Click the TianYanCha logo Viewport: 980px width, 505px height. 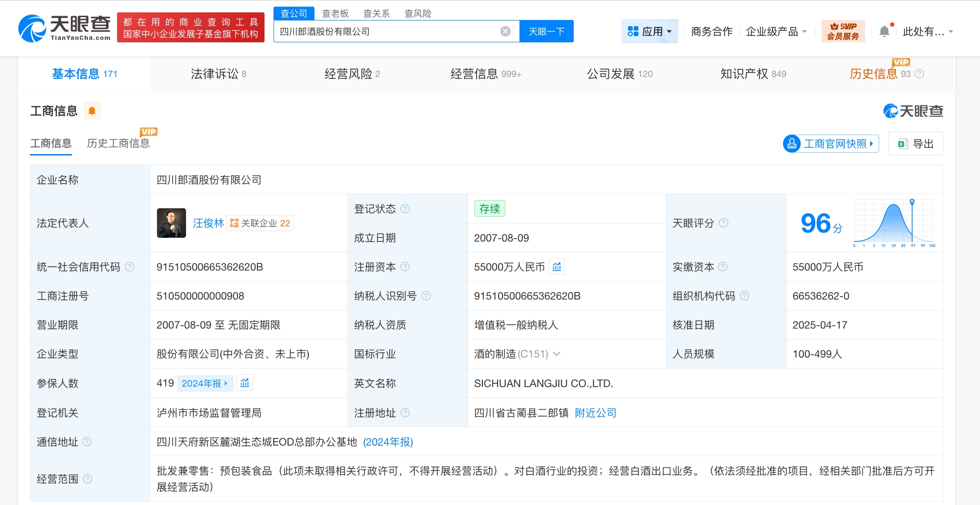point(64,29)
